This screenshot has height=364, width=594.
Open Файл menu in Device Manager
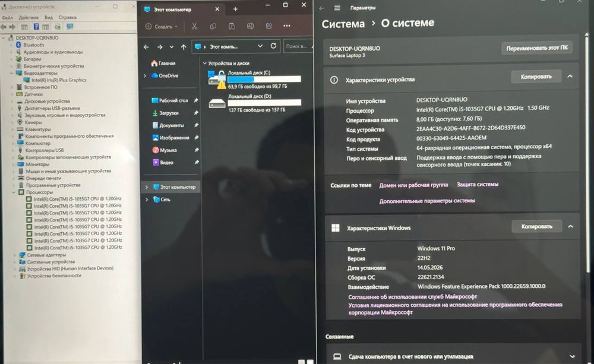click(x=7, y=17)
